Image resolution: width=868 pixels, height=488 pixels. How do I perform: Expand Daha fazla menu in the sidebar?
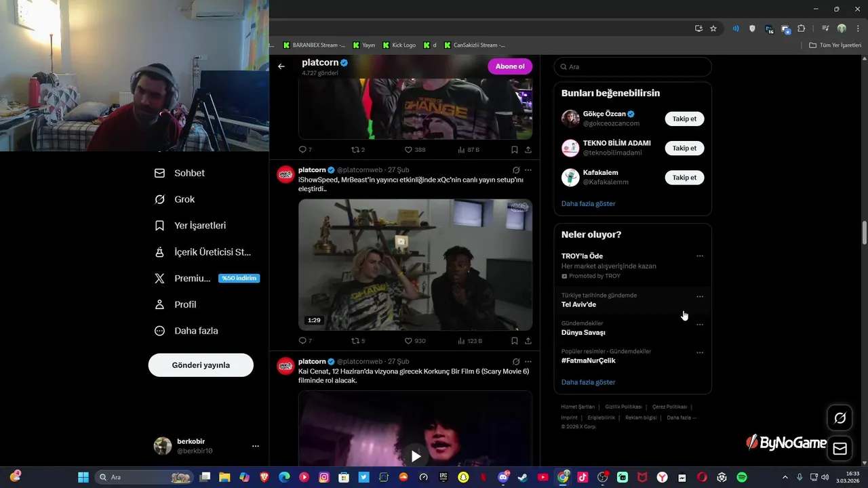[186, 331]
